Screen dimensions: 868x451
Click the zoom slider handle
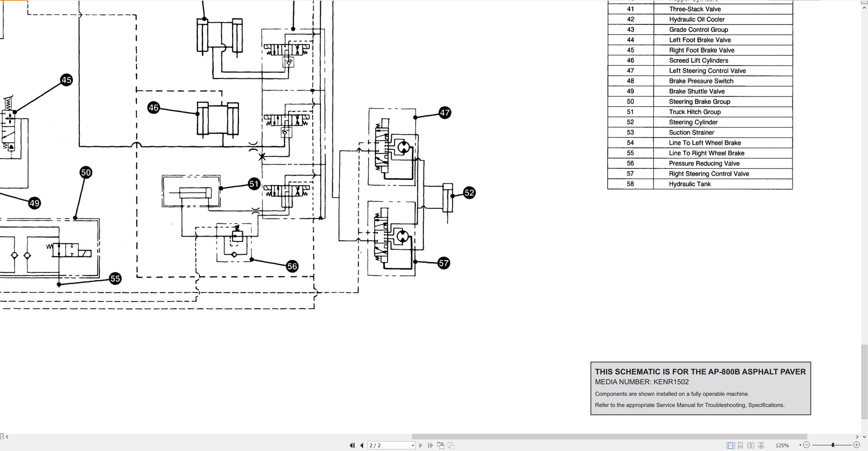click(x=833, y=445)
